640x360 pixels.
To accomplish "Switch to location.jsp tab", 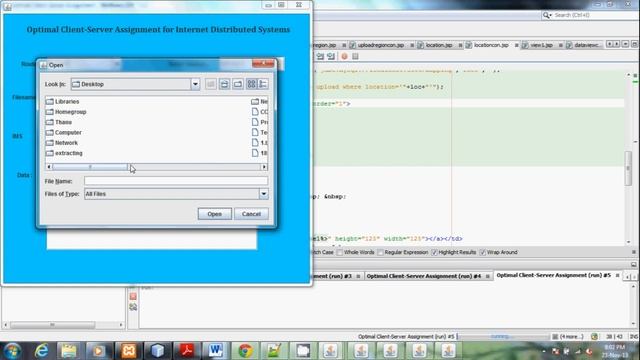I will 439,45.
